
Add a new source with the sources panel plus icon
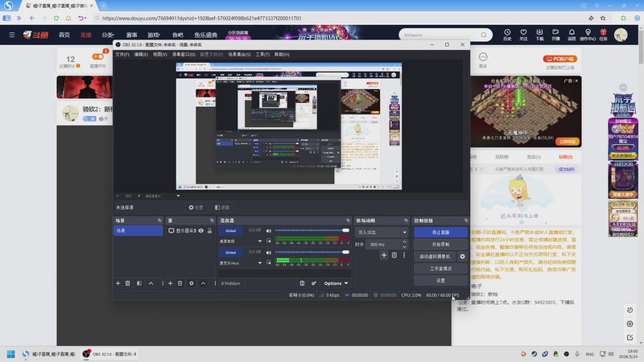(x=170, y=283)
